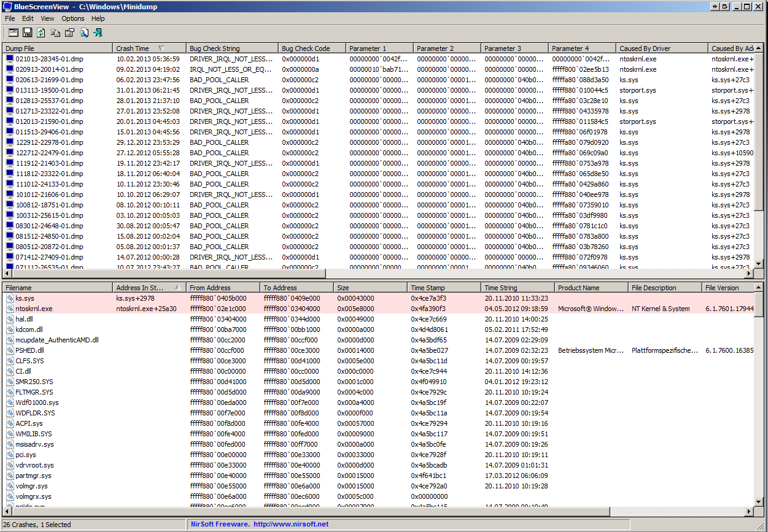Open the Advanced Options toolbar icon
The height and width of the screenshot is (532, 768).
point(13,33)
